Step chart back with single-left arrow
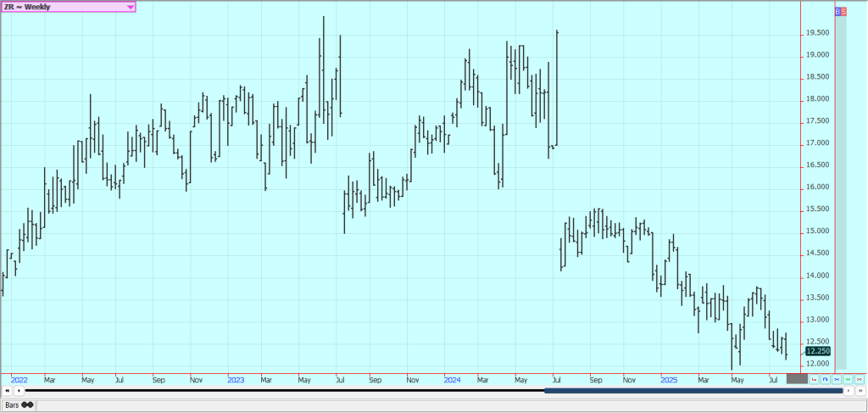 (19, 391)
